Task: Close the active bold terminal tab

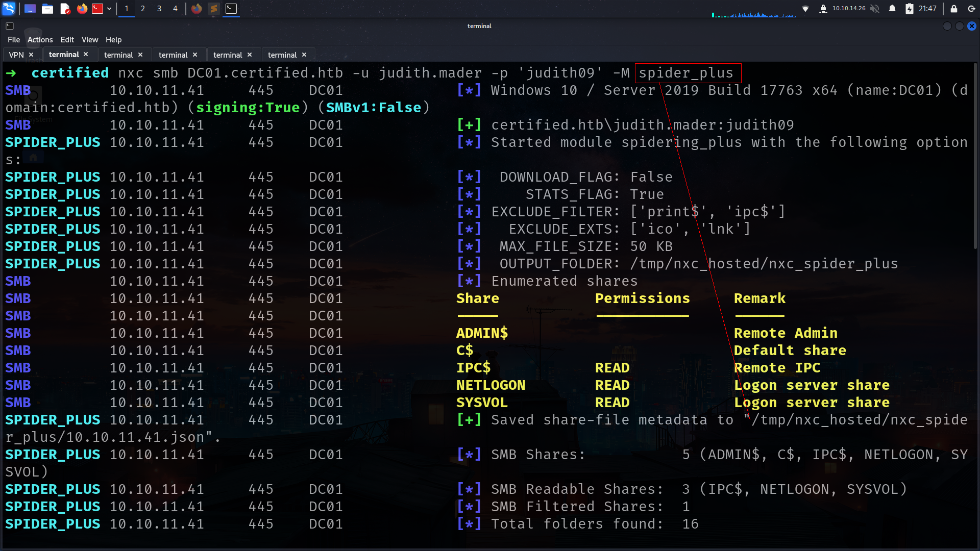Action: 86,54
